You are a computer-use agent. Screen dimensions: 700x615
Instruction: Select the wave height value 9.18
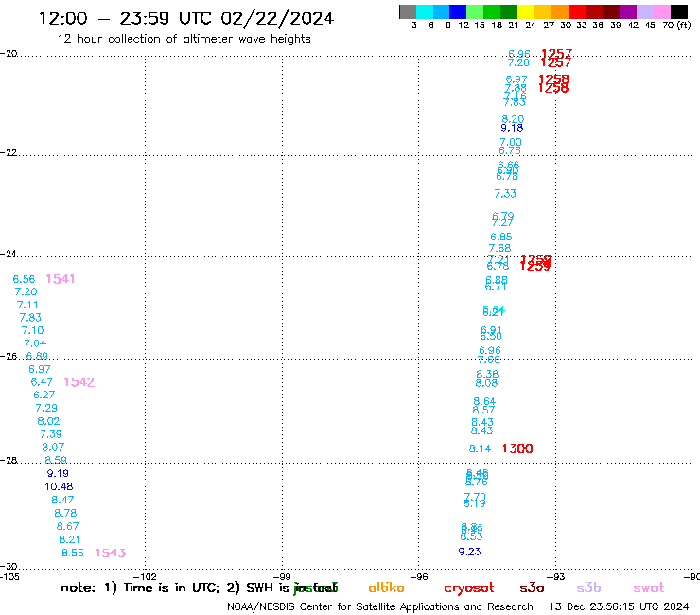click(x=512, y=128)
